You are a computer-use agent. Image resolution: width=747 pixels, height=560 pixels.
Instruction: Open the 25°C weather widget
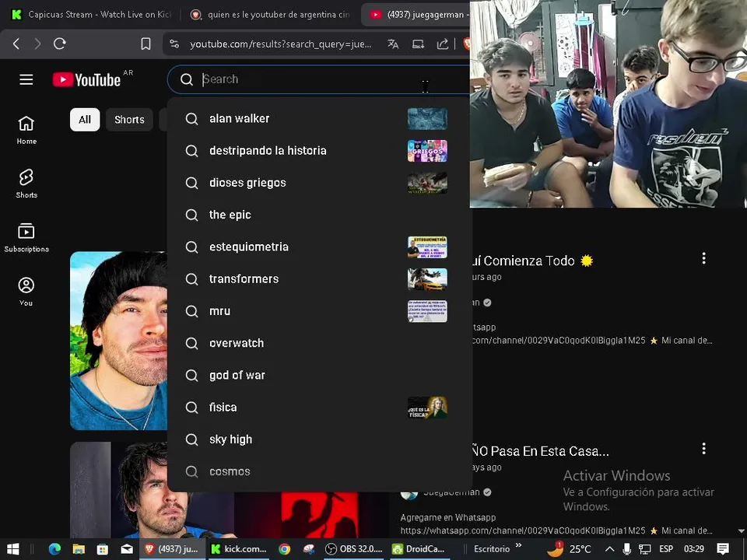[569, 549]
